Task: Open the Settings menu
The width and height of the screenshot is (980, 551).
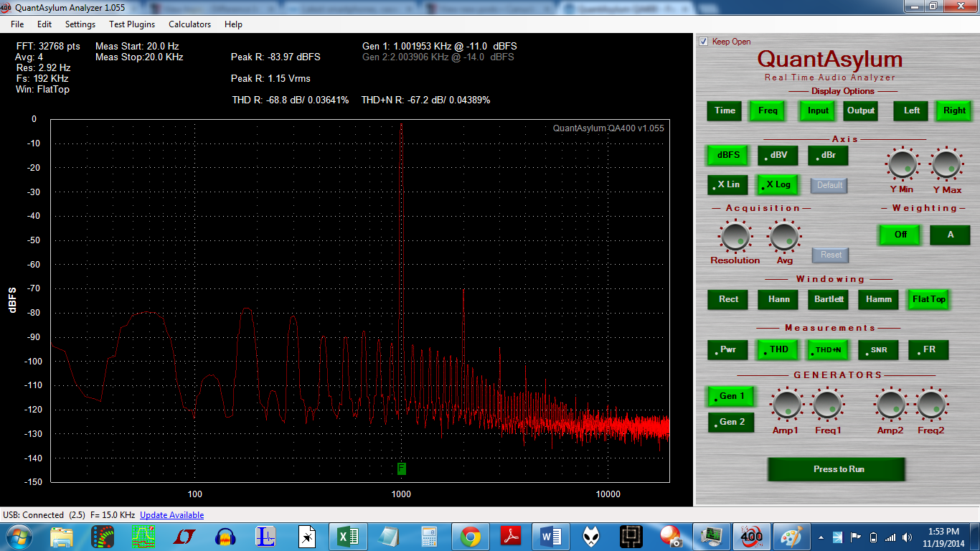Action: click(80, 24)
